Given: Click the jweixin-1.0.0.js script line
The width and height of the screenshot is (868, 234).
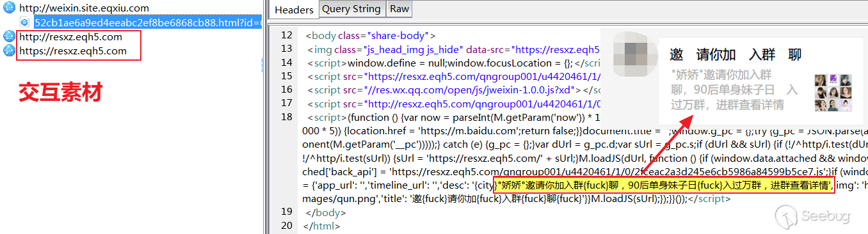Looking at the screenshot, I should tap(453, 90).
